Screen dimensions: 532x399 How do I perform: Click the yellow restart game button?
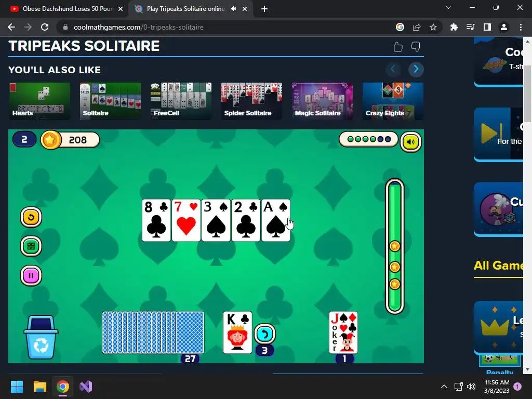31,217
